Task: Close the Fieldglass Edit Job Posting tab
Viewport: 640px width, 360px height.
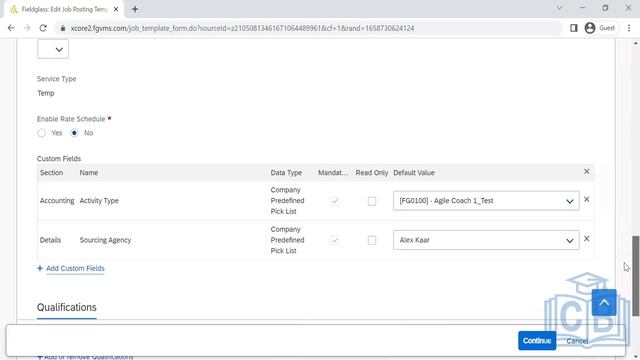Action: [116, 9]
